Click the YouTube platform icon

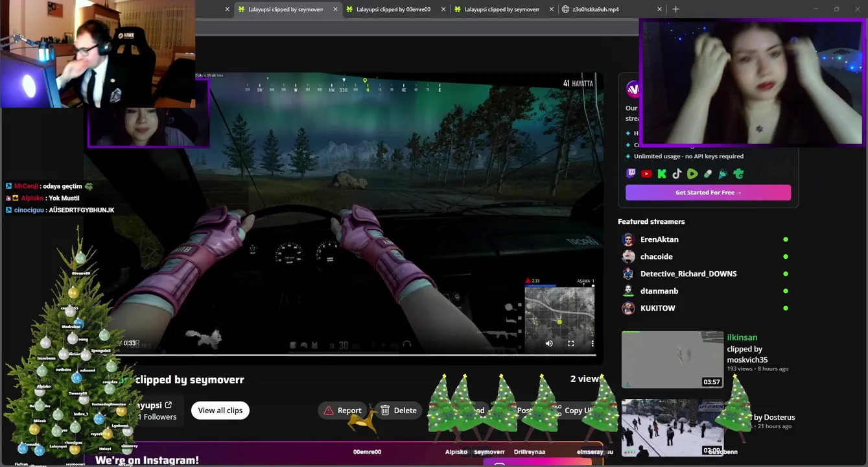pos(646,174)
